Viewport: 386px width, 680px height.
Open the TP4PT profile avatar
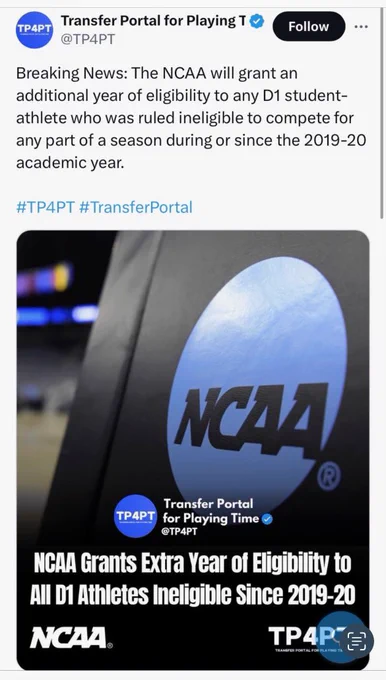point(34,30)
